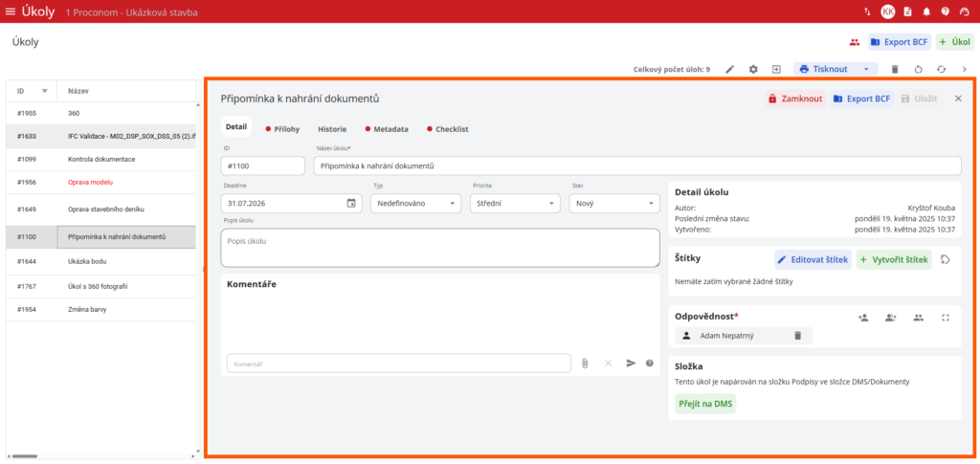Open the hamburger main menu

11,11
